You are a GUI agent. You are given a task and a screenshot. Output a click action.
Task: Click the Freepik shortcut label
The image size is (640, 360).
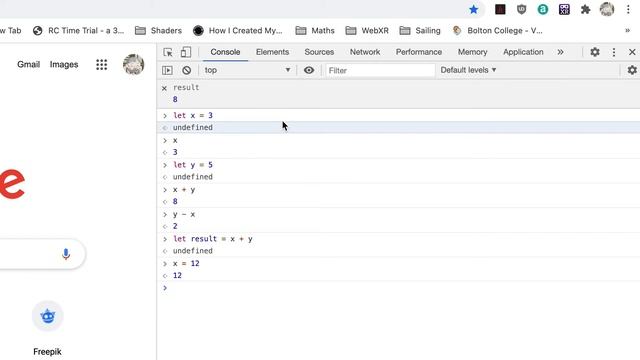[47, 352]
